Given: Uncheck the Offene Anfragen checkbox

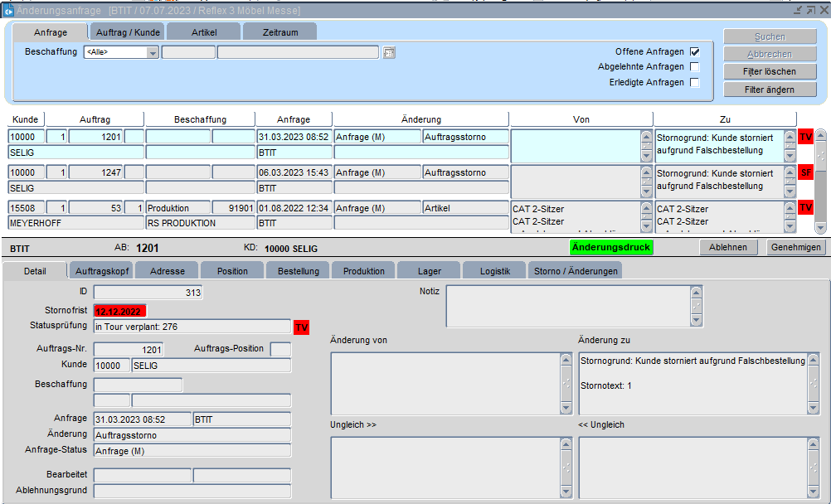Looking at the screenshot, I should pyautogui.click(x=695, y=51).
